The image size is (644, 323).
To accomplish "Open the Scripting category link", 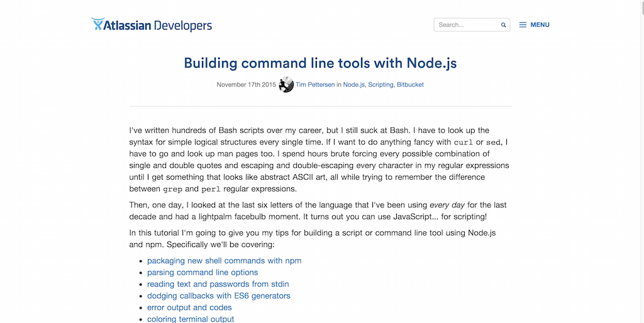I will tap(381, 85).
